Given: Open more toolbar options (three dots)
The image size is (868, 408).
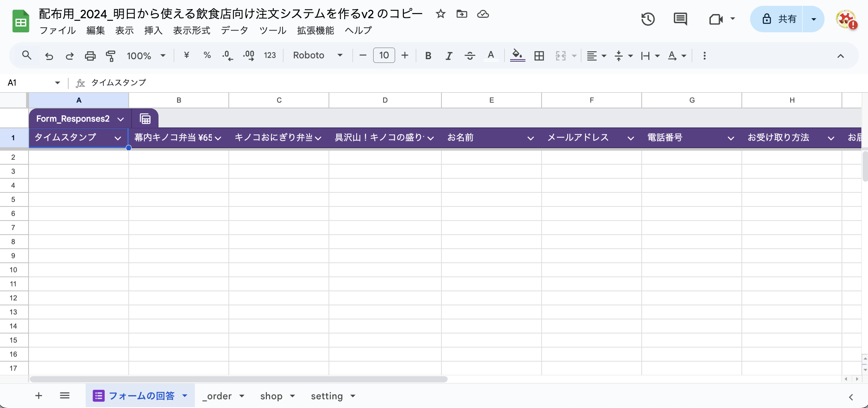Looking at the screenshot, I should pyautogui.click(x=705, y=55).
